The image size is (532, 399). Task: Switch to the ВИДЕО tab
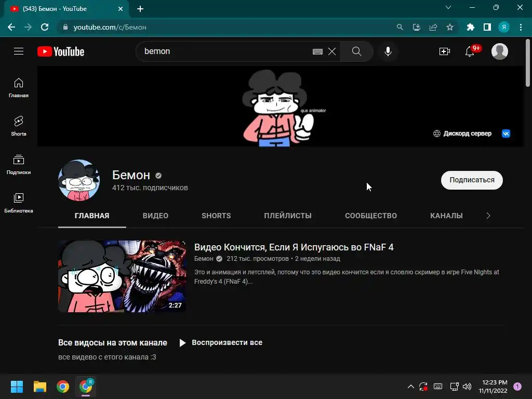pos(155,216)
